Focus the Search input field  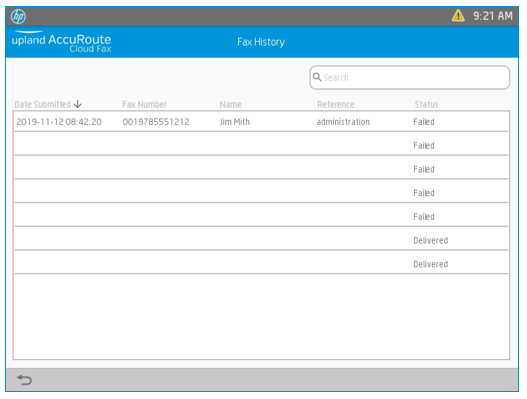(409, 77)
